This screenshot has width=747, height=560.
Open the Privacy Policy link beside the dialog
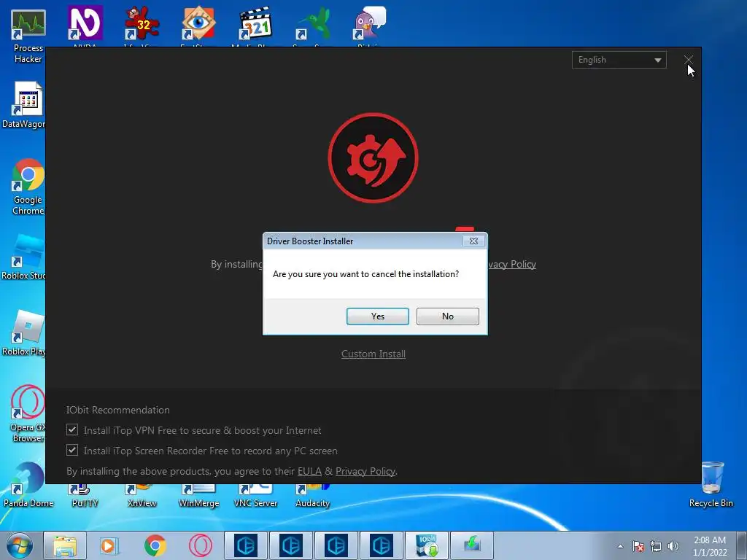point(511,264)
